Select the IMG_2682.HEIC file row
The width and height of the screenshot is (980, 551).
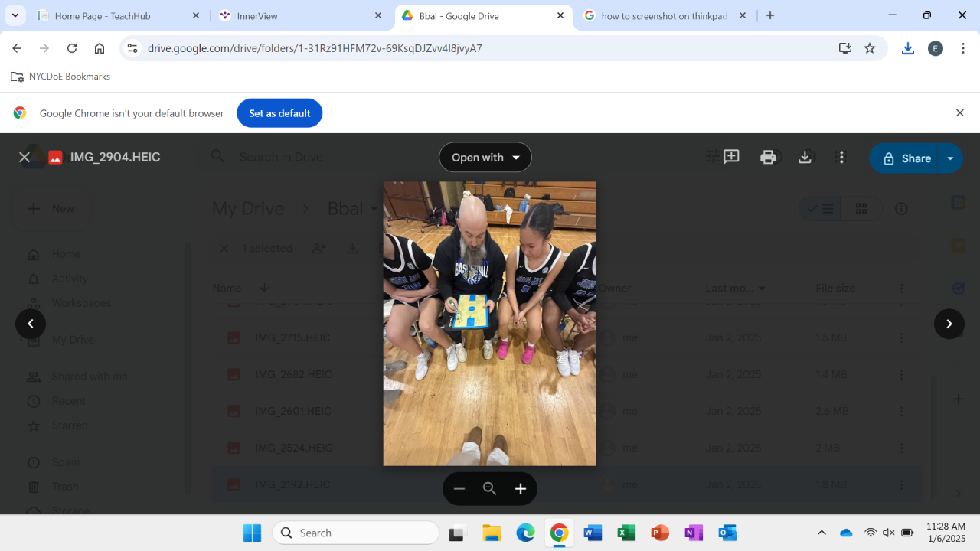[567, 374]
